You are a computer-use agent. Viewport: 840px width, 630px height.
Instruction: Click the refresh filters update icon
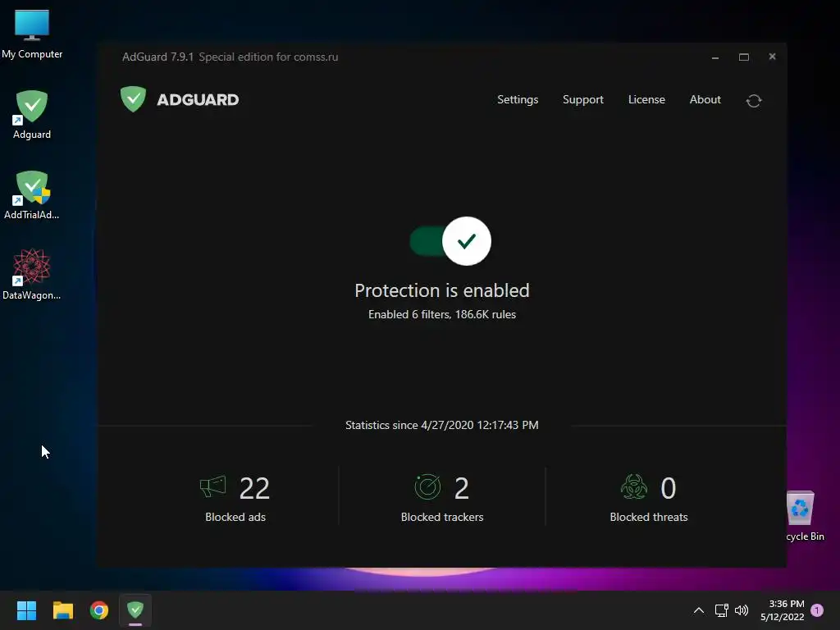pyautogui.click(x=754, y=101)
